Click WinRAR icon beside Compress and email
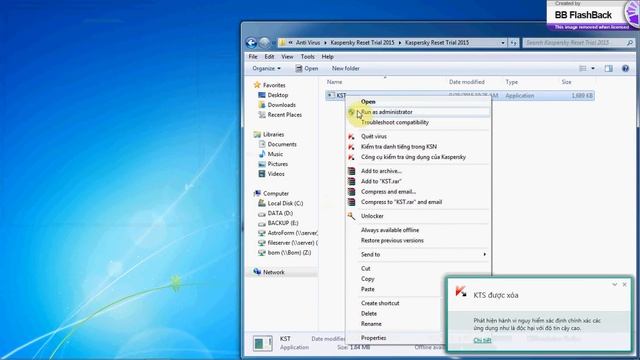Image resolution: width=640 pixels, height=360 pixels. (351, 192)
